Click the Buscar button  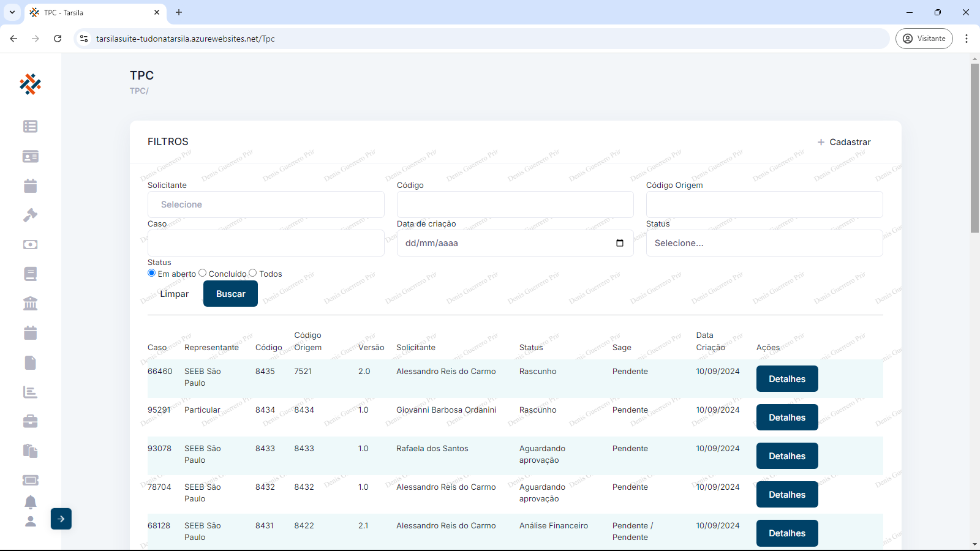pyautogui.click(x=230, y=294)
